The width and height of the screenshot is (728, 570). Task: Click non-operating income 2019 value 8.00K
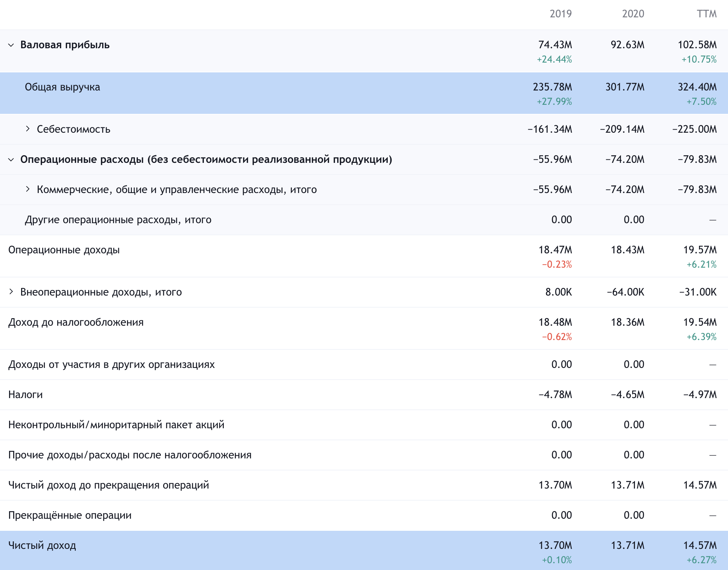[x=558, y=292]
